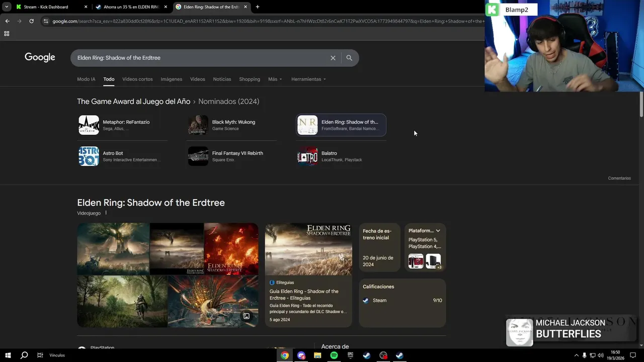
Task: Open the fiery red Elden Ring image thumbnail
Action: coord(231,249)
